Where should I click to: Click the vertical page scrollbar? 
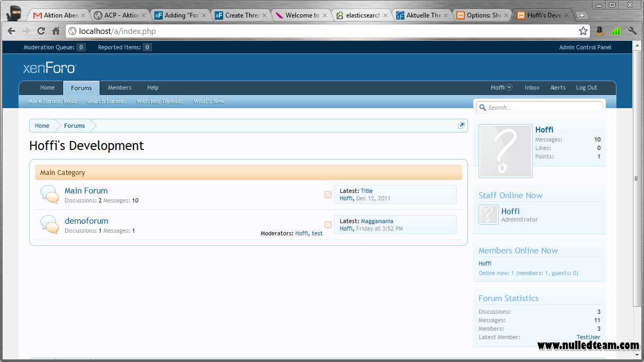pyautogui.click(x=637, y=178)
